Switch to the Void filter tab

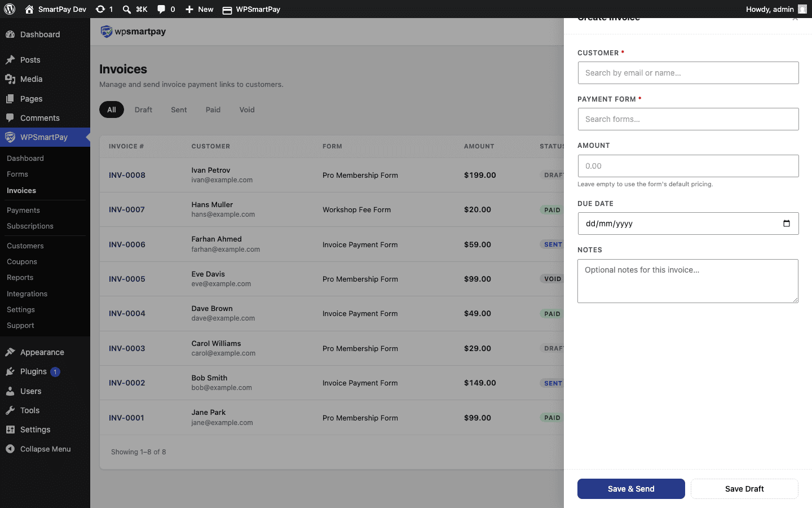(247, 110)
